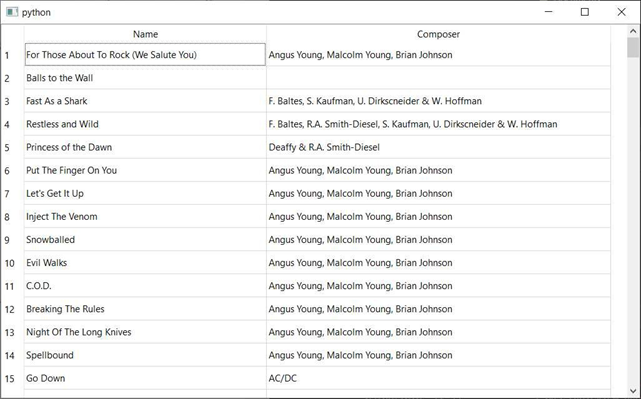Select the 'Inject The Venom' cell
This screenshot has width=641, height=399.
[x=145, y=216]
